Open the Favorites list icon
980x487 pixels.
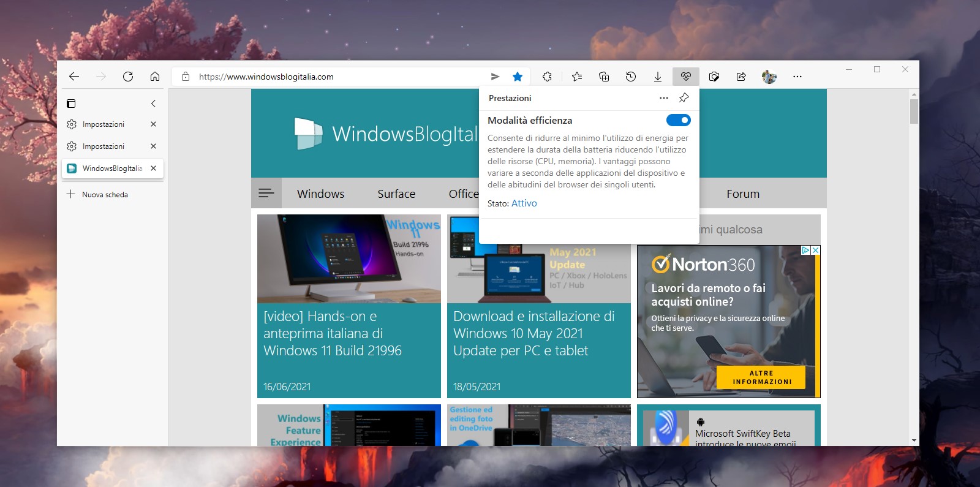[x=577, y=77]
